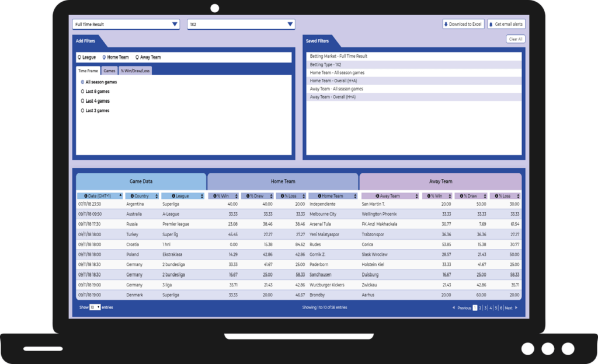Select the Away Team radio option
The height and width of the screenshot is (364, 598).
point(137,58)
